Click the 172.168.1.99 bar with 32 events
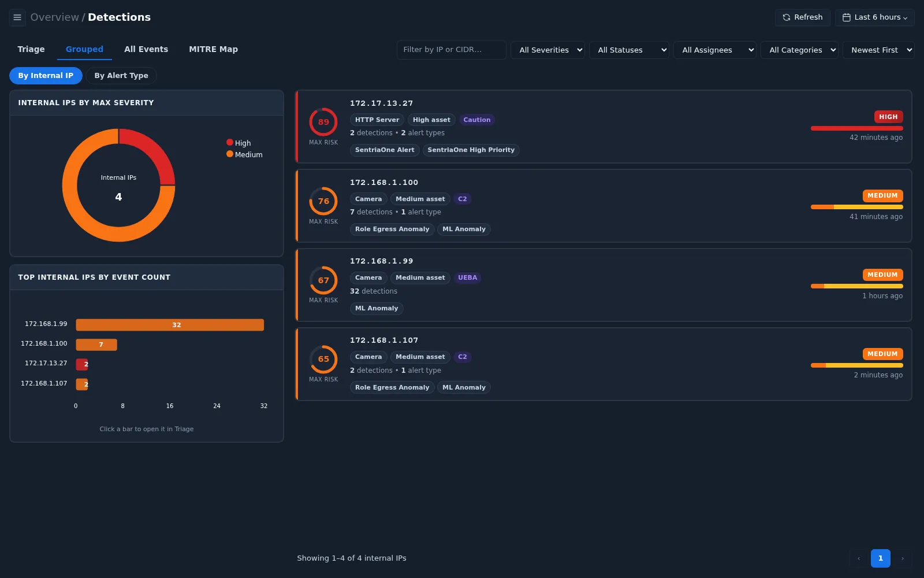 coord(170,325)
